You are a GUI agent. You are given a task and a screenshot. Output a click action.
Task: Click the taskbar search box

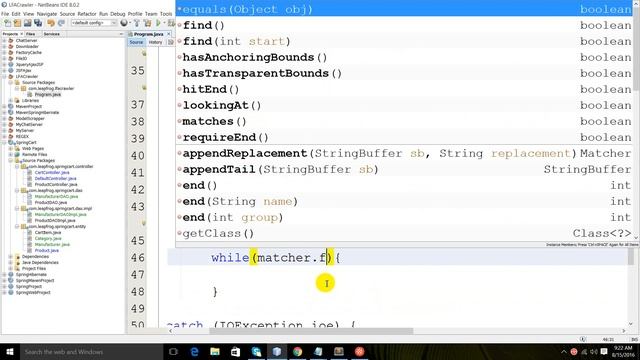91,351
